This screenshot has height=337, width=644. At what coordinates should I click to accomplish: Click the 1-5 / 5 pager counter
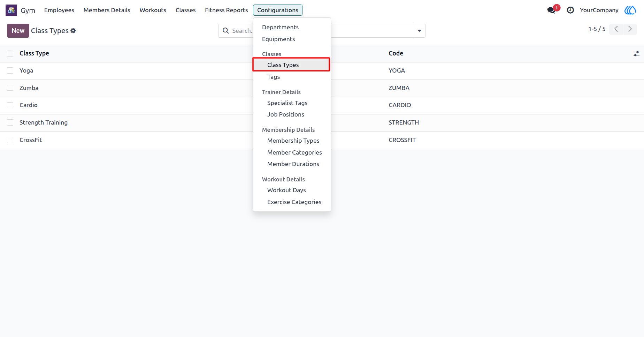(x=597, y=29)
